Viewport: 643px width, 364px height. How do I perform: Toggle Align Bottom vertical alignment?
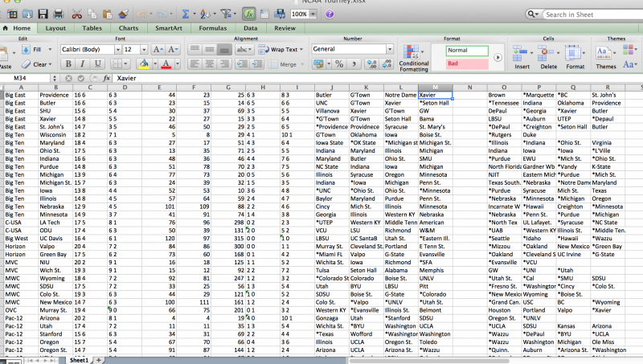point(224,50)
